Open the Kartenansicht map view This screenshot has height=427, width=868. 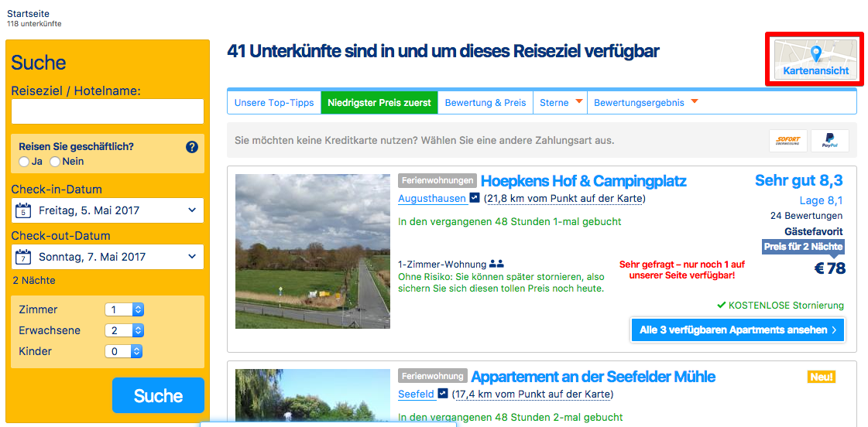tap(815, 59)
